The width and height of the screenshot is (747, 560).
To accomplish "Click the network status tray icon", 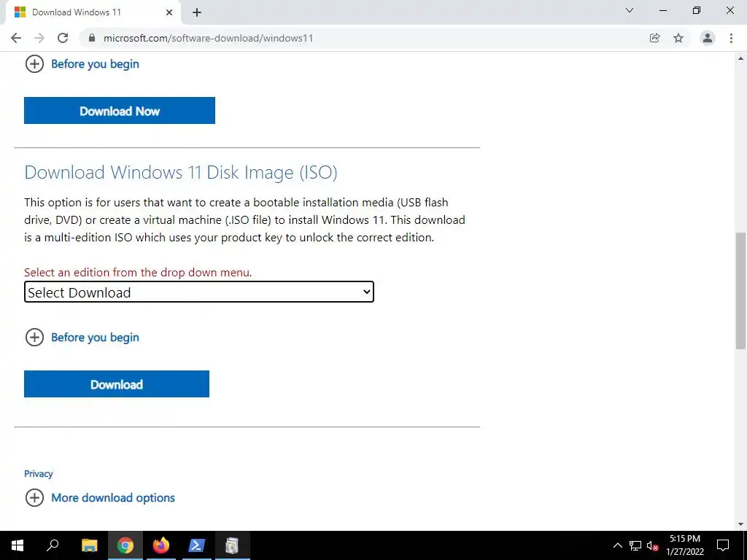I will [635, 545].
